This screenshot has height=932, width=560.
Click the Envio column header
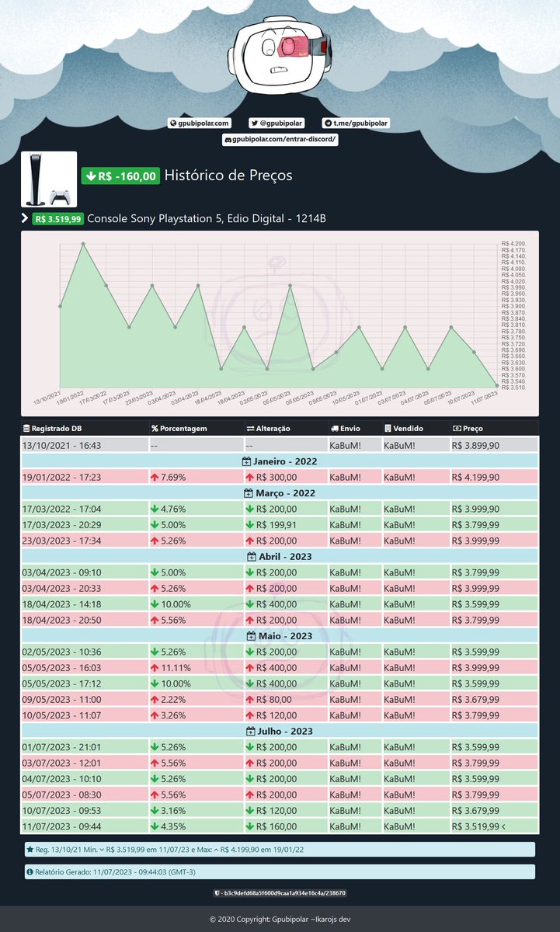click(353, 428)
